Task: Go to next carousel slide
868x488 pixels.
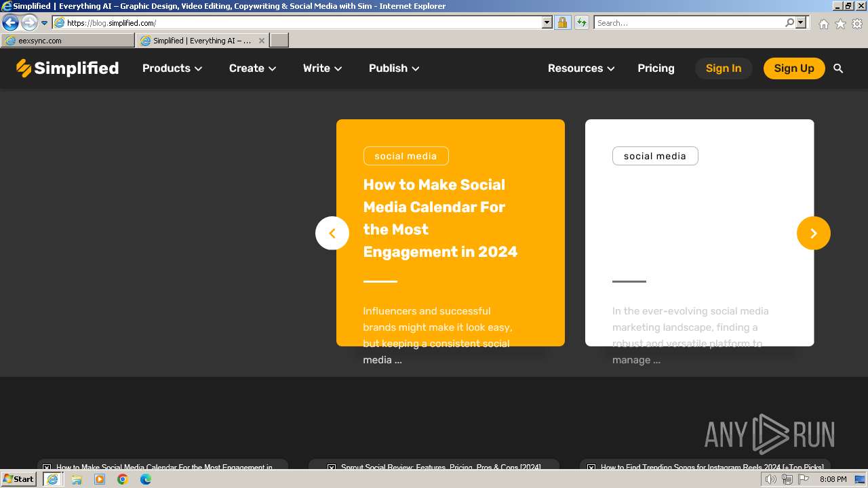Action: click(x=813, y=233)
